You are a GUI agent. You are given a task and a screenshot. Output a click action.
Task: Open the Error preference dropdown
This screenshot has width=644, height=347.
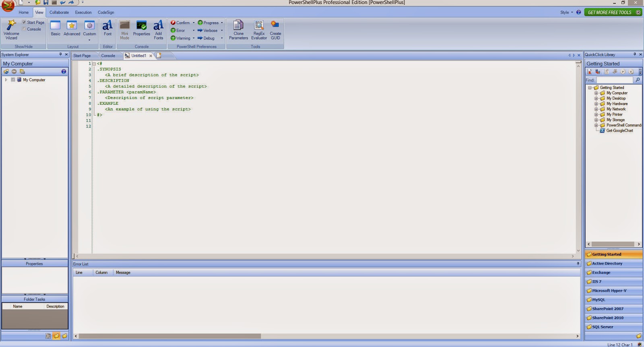194,30
